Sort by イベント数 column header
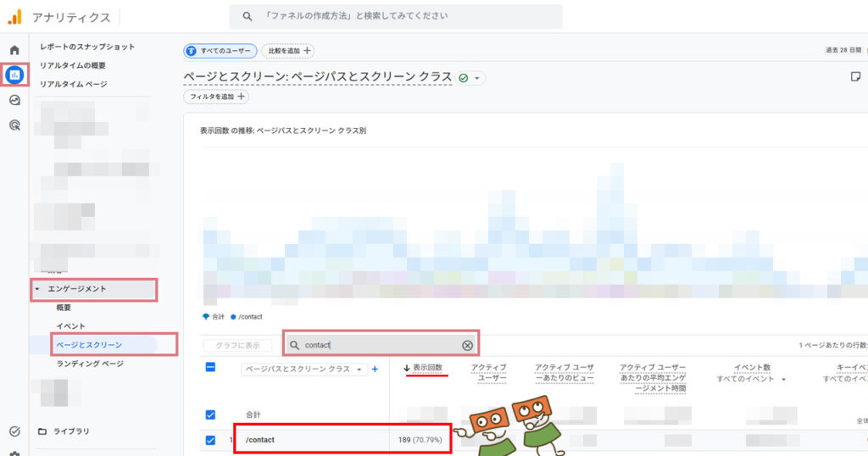 point(753,368)
